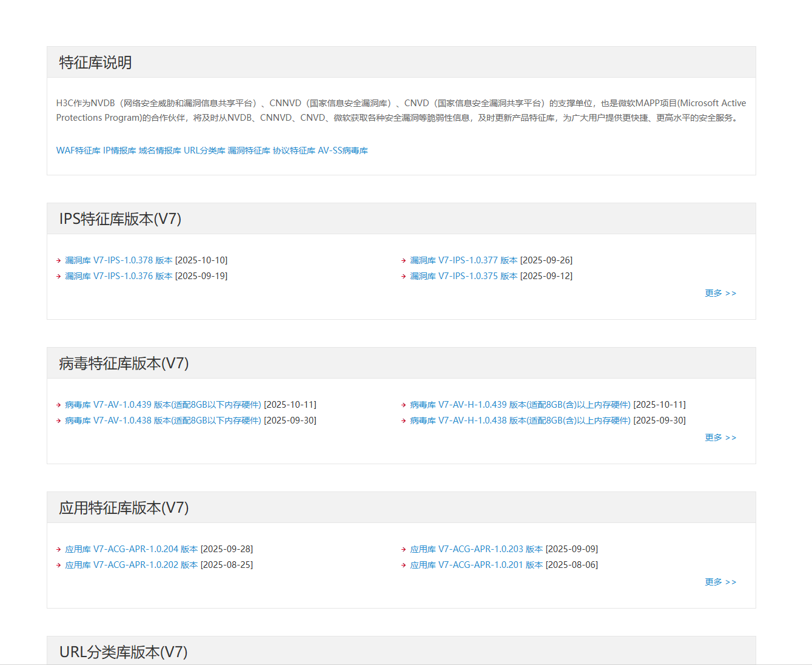This screenshot has height=665, width=812.
Task: Click the date [2025-08-06] text
Action: click(x=572, y=565)
